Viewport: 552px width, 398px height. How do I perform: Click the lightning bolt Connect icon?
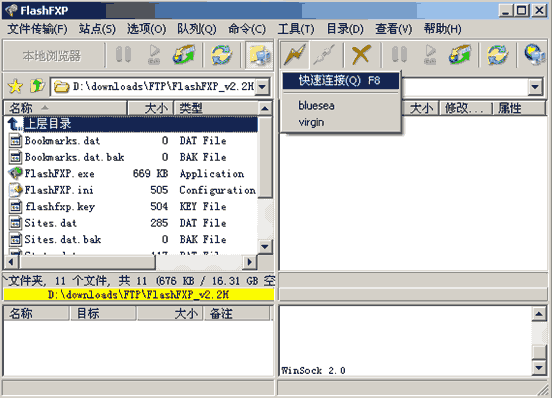295,55
